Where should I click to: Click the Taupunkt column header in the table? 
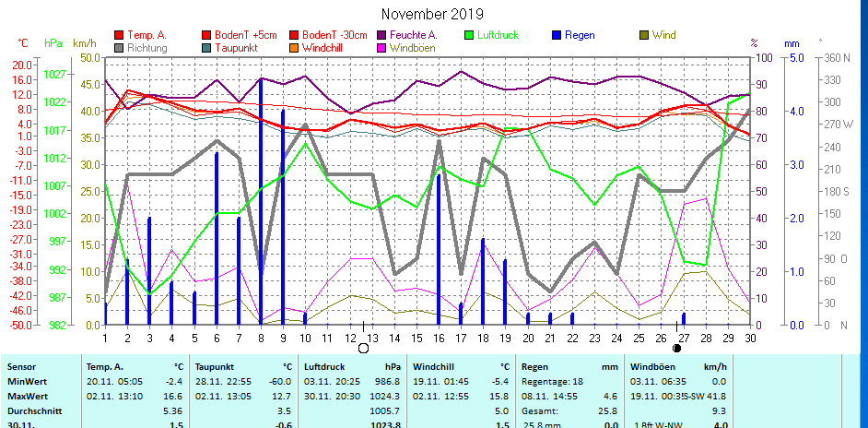pos(213,367)
